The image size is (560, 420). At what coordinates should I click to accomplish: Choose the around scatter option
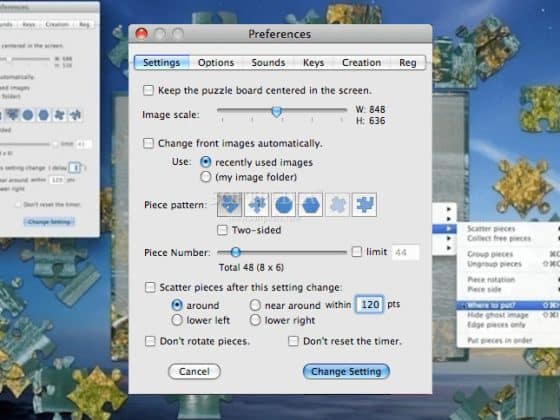pos(177,305)
